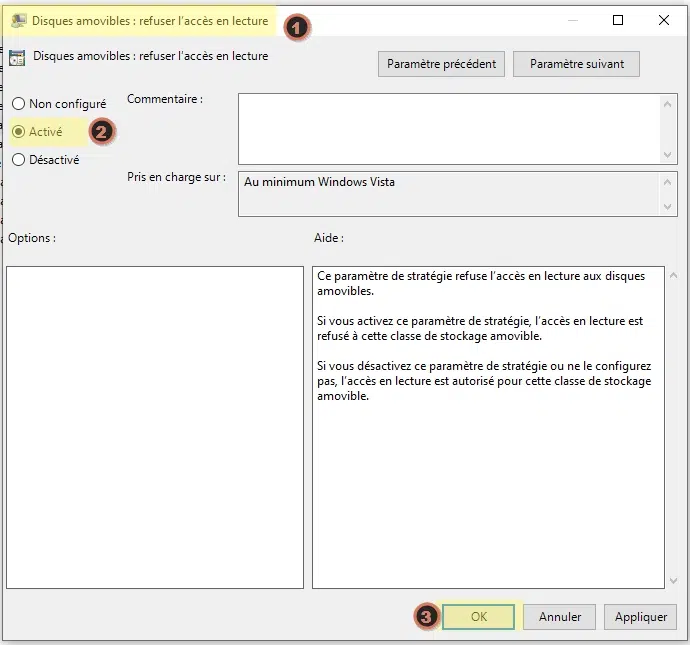Viewport: 690px width, 645px height.
Task: Click the numbered marker 3 badge
Action: click(426, 617)
